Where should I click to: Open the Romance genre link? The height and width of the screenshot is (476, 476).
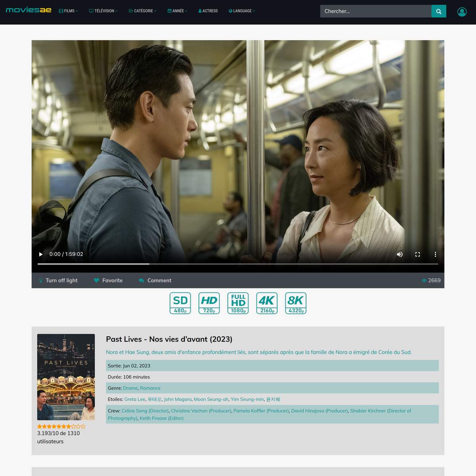150,388
